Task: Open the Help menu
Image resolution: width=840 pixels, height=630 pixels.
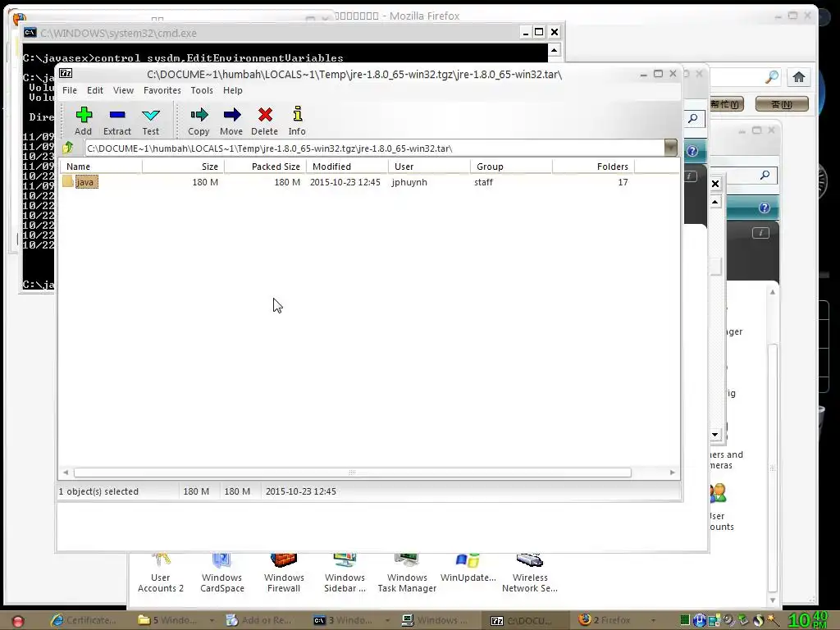Action: tap(232, 90)
